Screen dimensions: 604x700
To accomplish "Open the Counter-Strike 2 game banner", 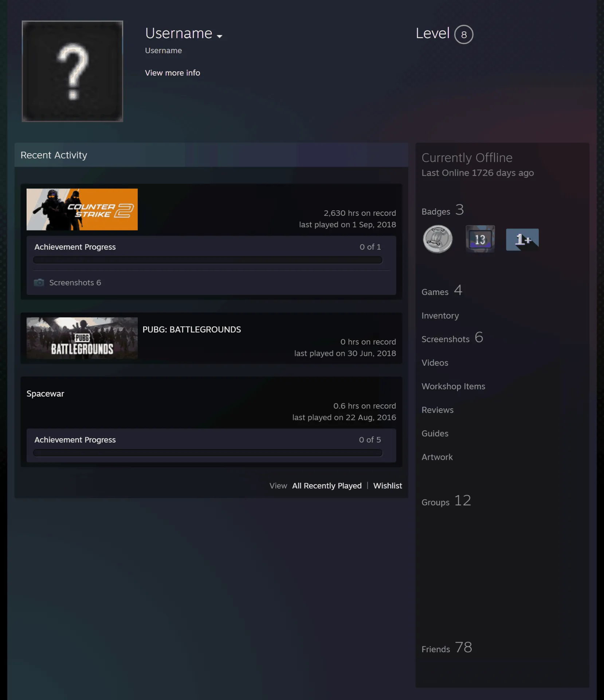I will click(x=82, y=209).
